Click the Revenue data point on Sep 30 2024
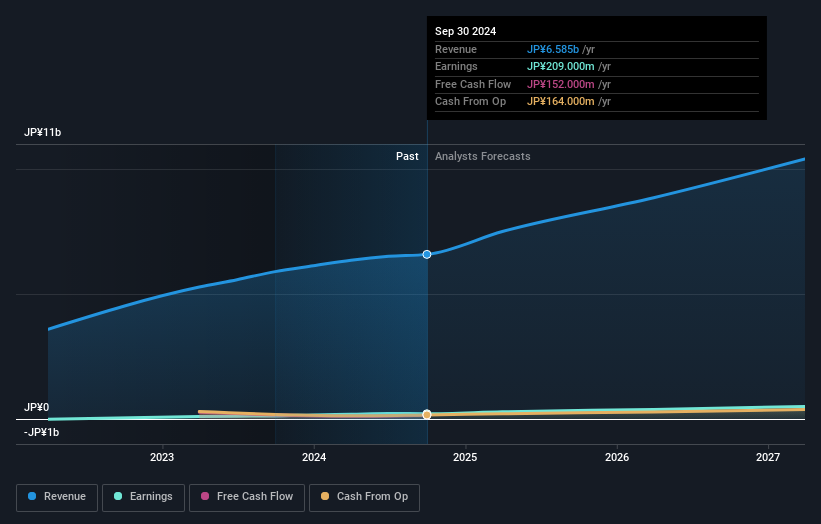The height and width of the screenshot is (524, 821). [x=427, y=254]
